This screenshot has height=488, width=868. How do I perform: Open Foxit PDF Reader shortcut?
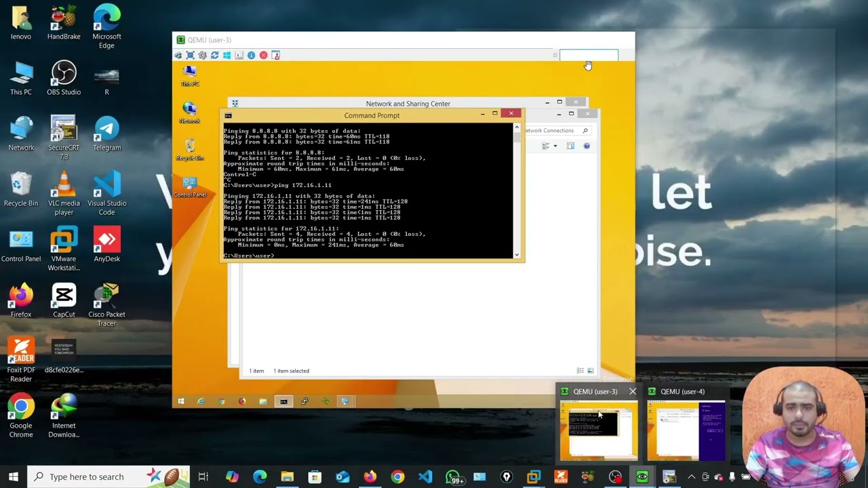click(x=21, y=361)
